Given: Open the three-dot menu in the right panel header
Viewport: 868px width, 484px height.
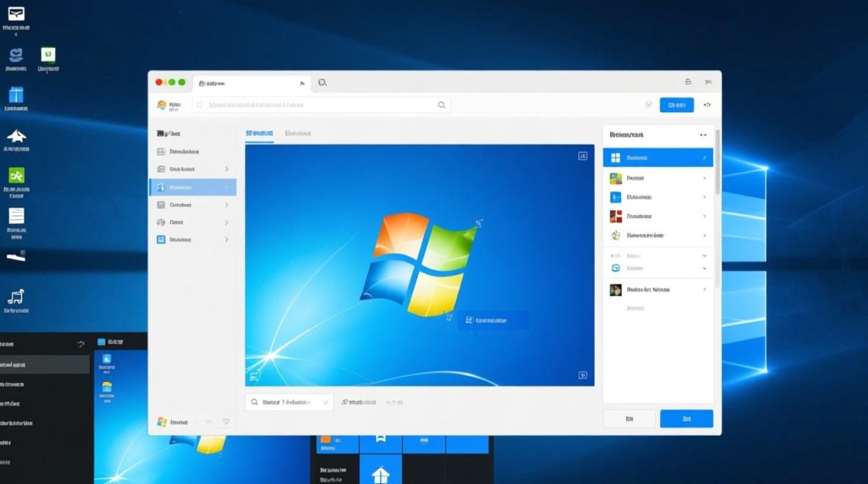Looking at the screenshot, I should coord(702,135).
